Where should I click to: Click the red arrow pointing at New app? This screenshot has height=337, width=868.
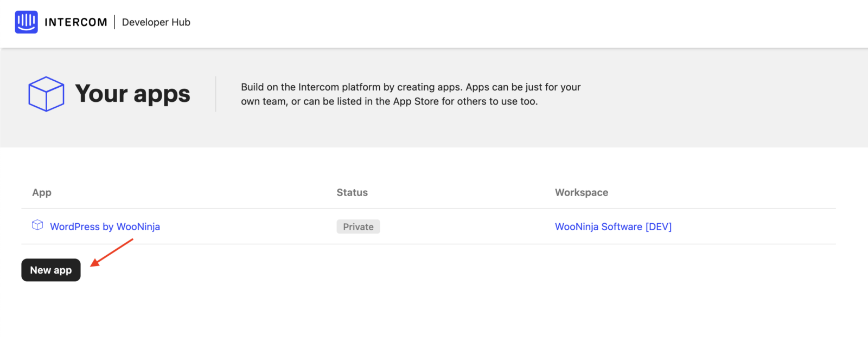(111, 252)
